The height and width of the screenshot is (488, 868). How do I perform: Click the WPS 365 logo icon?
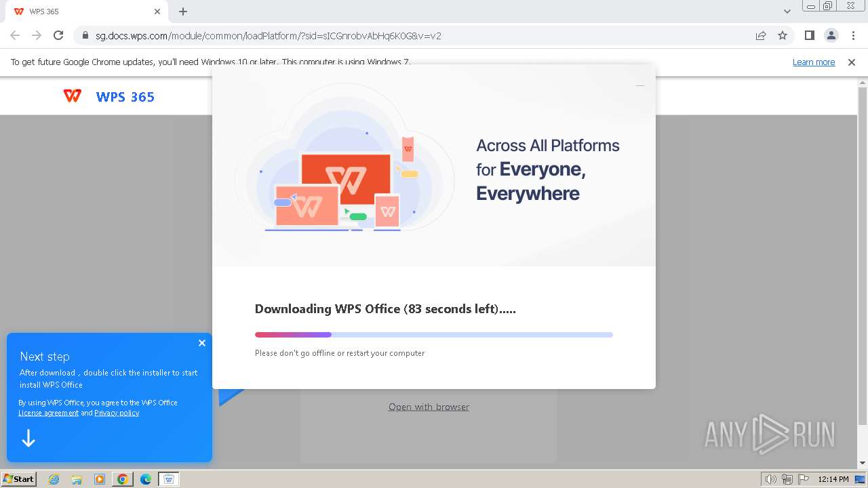pyautogui.click(x=73, y=96)
